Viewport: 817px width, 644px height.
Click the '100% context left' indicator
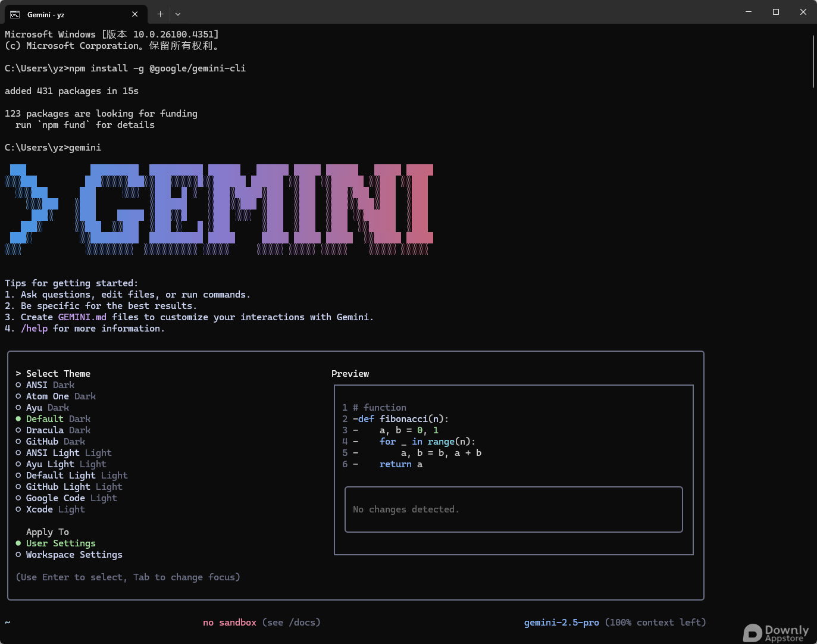click(656, 623)
